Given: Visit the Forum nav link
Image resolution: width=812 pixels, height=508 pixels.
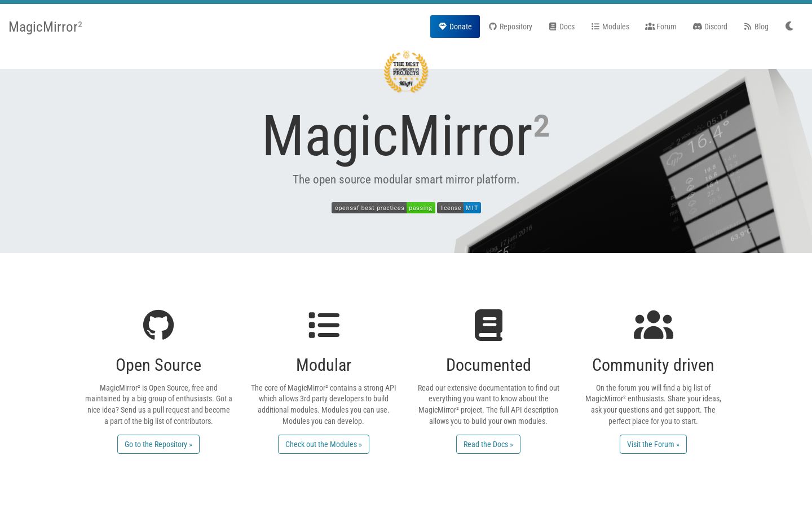Looking at the screenshot, I should tap(660, 27).
